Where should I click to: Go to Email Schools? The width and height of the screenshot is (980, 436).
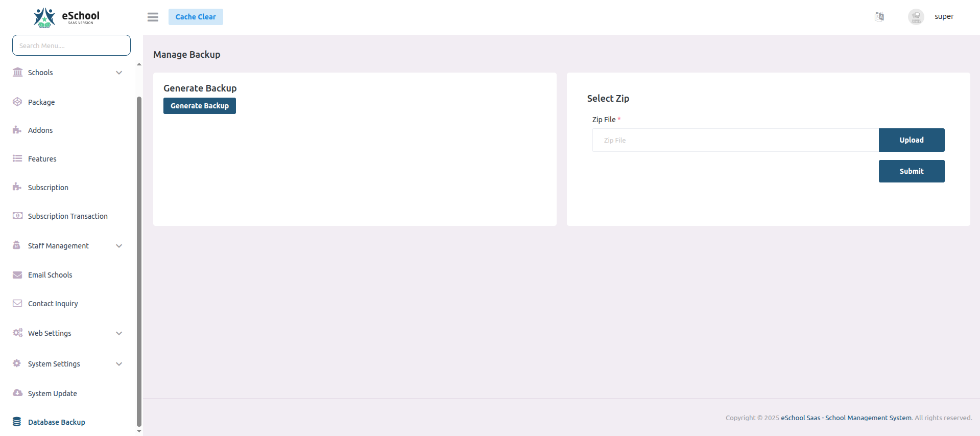[50, 275]
